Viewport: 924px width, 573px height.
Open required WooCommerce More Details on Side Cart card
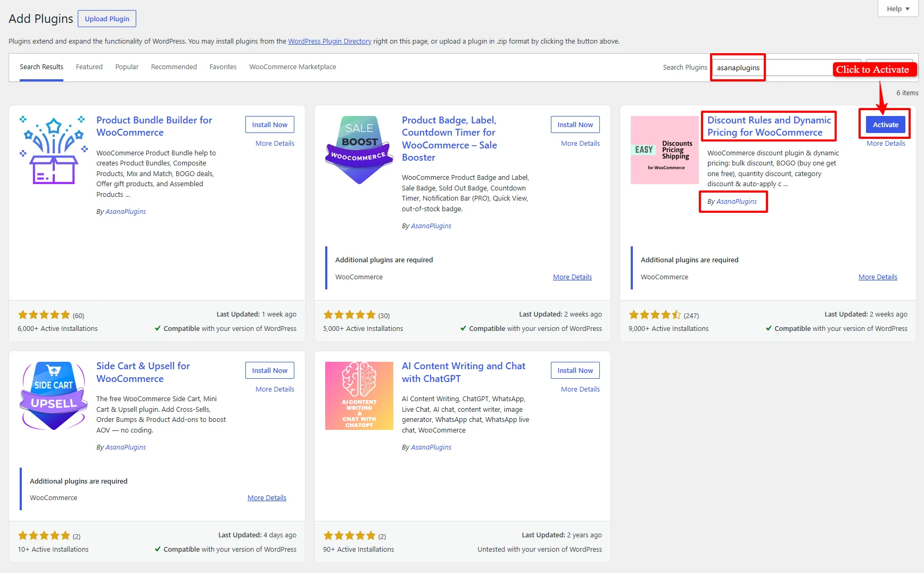click(267, 498)
